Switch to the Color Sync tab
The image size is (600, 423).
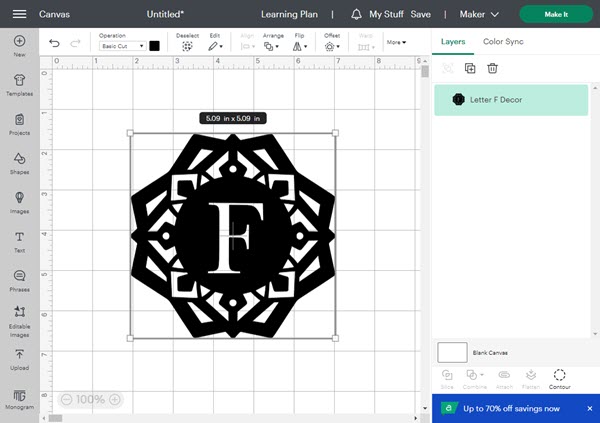tap(503, 42)
